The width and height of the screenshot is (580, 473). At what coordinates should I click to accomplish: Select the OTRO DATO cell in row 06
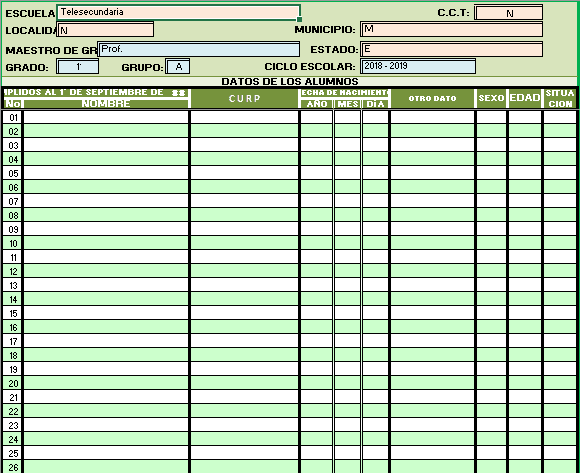[432, 187]
